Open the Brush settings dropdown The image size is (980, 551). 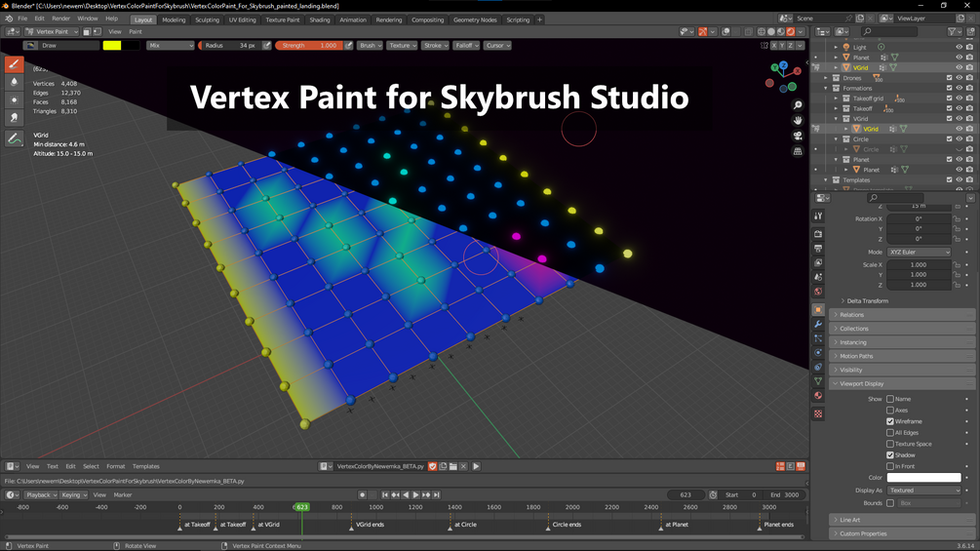click(x=370, y=45)
